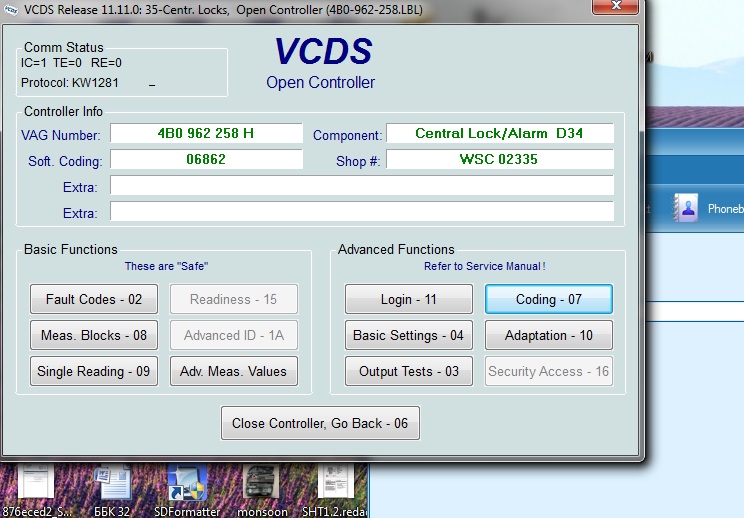Screen dimensions: 744x518
Task: Click the Login - 11 button
Action: pyautogui.click(x=409, y=299)
